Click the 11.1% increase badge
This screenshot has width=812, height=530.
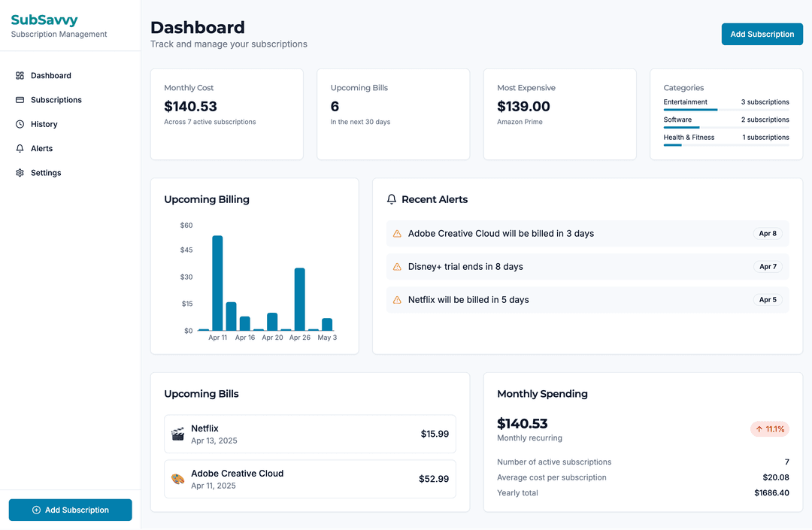[769, 429]
